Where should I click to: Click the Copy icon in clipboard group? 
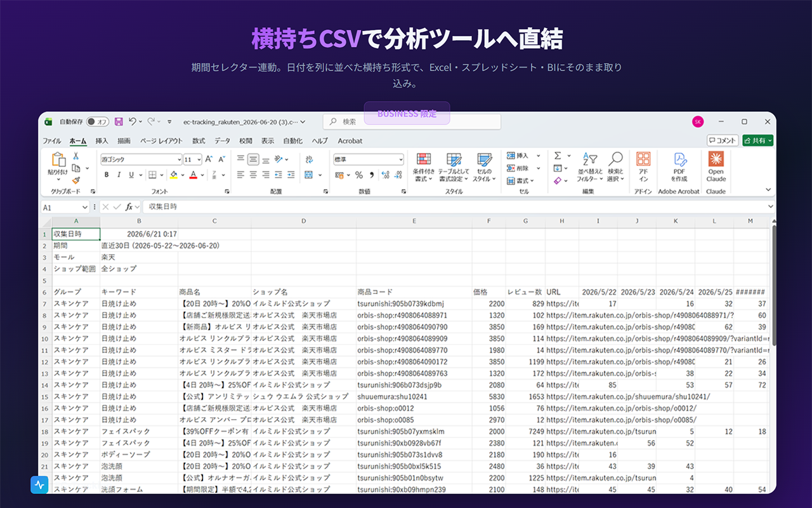[x=75, y=168]
